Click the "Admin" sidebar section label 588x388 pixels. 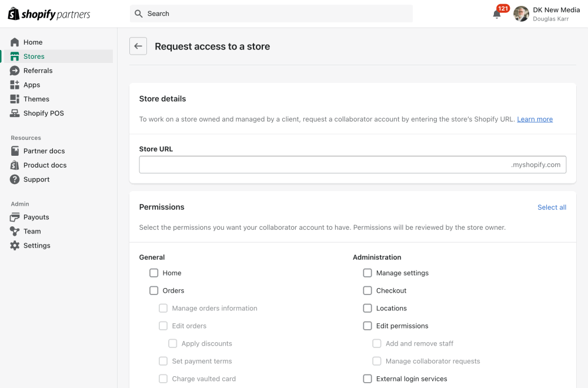[x=20, y=204]
